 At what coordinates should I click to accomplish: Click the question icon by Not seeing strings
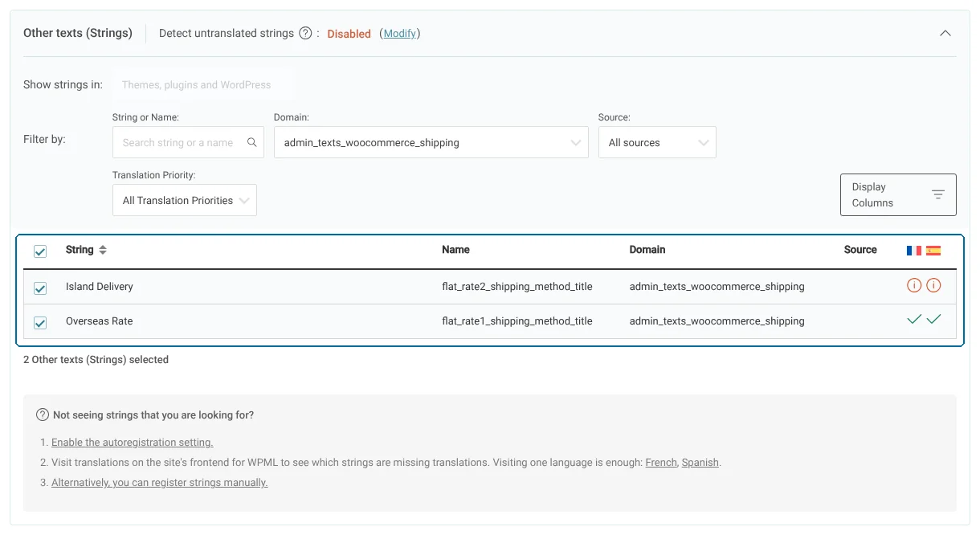43,415
